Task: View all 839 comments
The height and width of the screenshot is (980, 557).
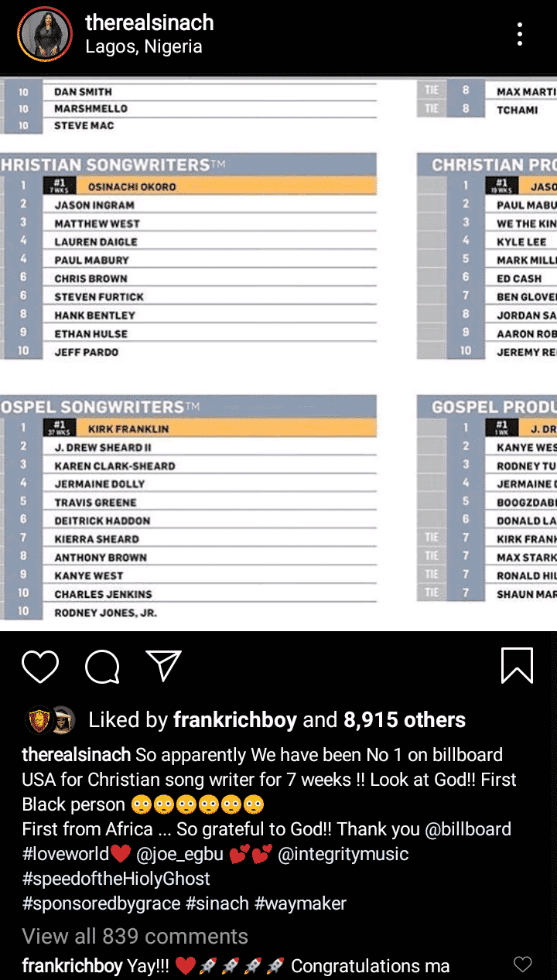Action: [x=135, y=936]
